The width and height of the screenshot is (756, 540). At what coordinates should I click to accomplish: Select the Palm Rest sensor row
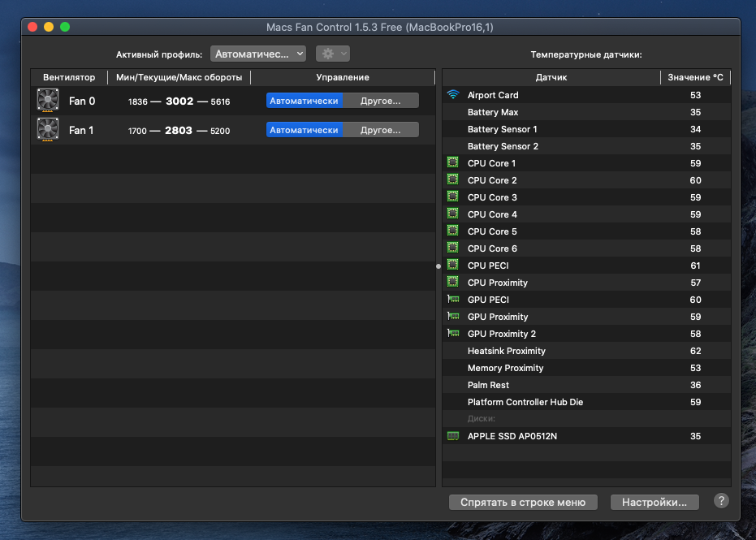coord(586,385)
